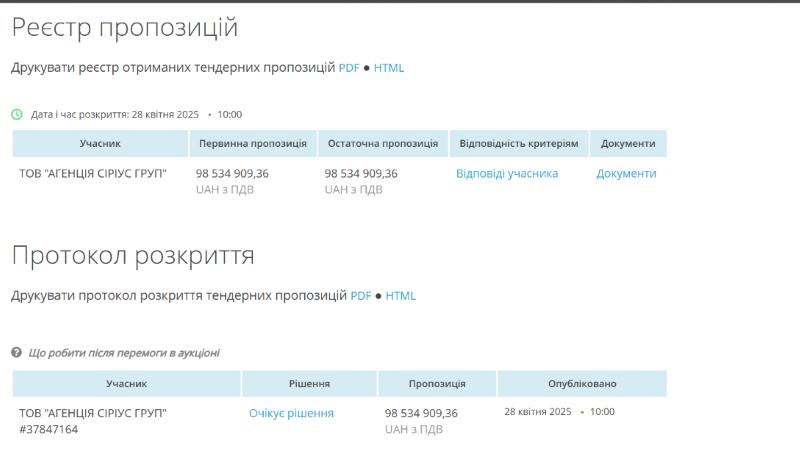Open 'Відповіді учасника' link

(507, 174)
